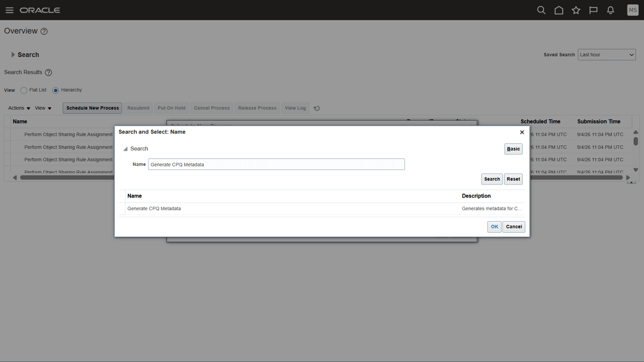Open the MS user profile menu
644x362 pixels.
click(x=632, y=10)
